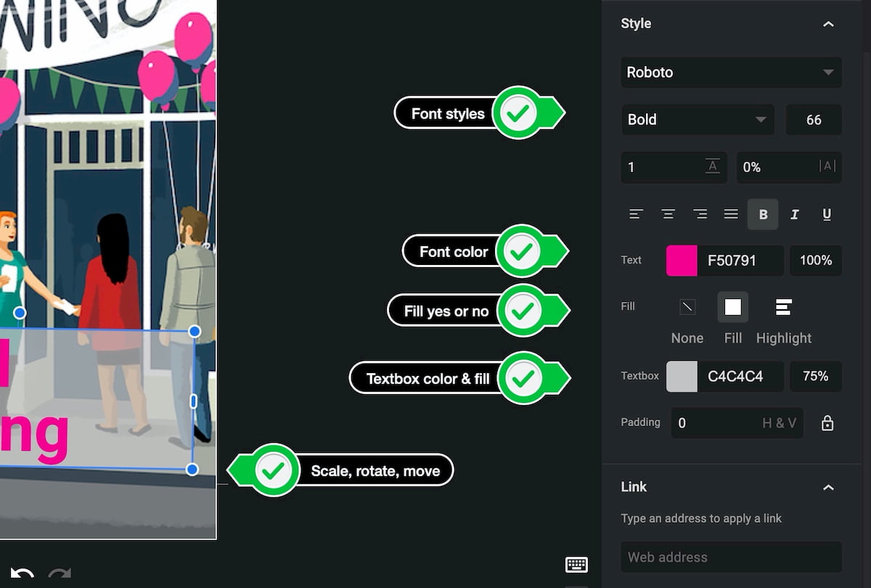Click the pink Text color swatch
The image size is (871, 588).
pyautogui.click(x=682, y=261)
